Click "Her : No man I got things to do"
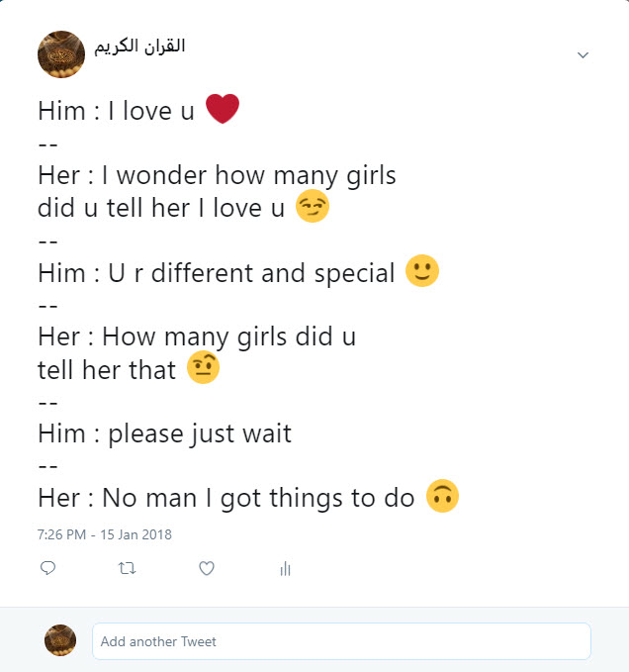 [225, 498]
